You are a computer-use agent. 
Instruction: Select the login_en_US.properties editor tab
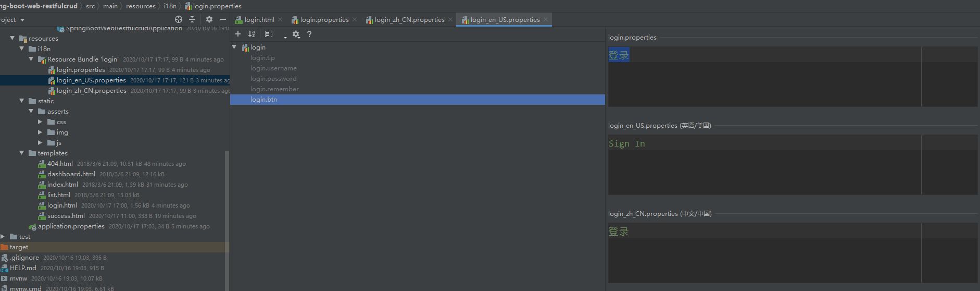[x=505, y=19]
